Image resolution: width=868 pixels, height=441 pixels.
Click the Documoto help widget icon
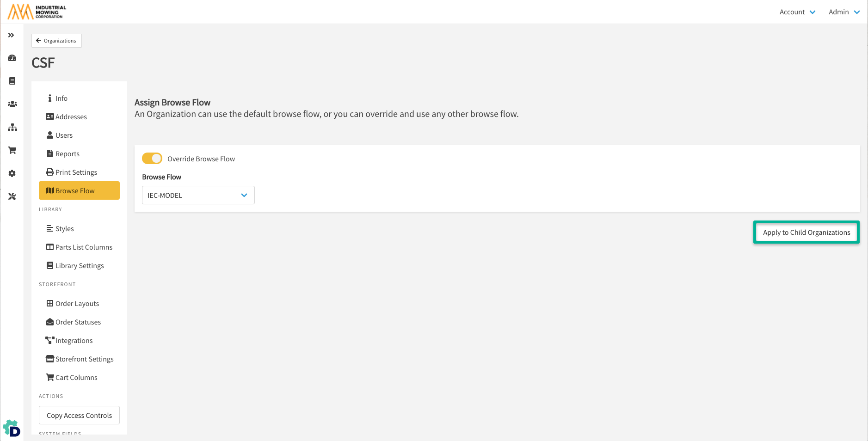click(x=12, y=429)
